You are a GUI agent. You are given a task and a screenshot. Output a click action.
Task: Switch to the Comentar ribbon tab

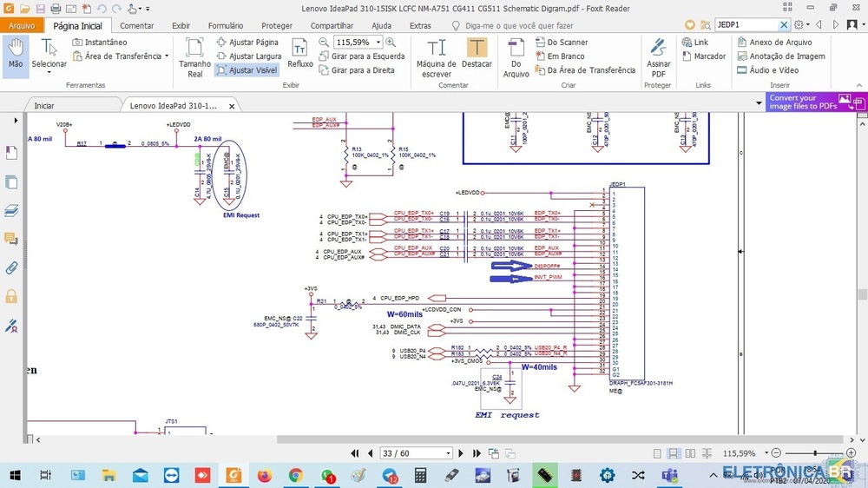137,26
